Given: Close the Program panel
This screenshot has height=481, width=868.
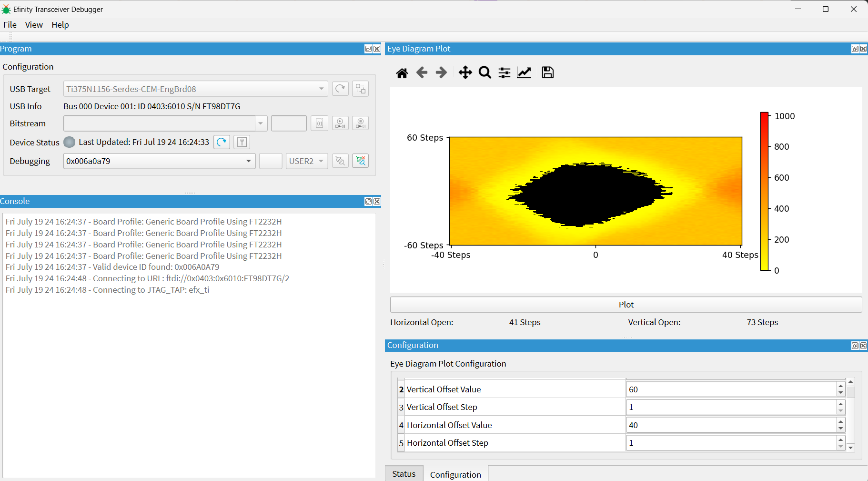Looking at the screenshot, I should [x=377, y=49].
